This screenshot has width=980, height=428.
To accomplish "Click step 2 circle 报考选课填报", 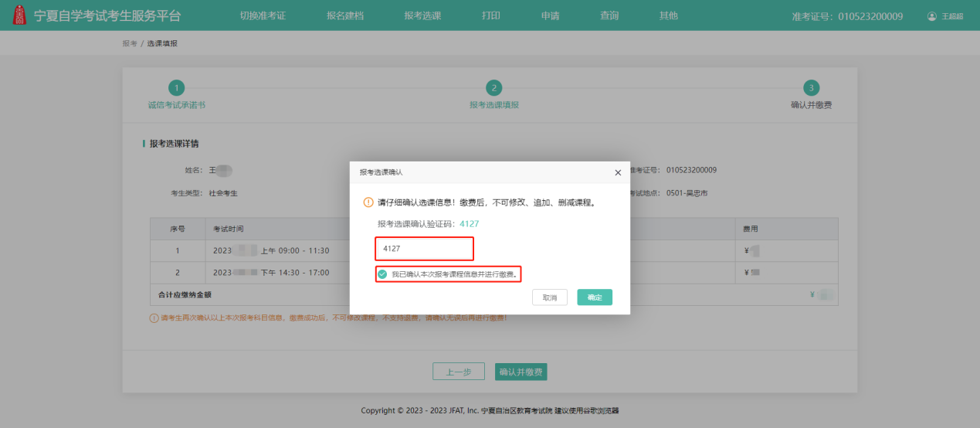I will click(x=494, y=88).
